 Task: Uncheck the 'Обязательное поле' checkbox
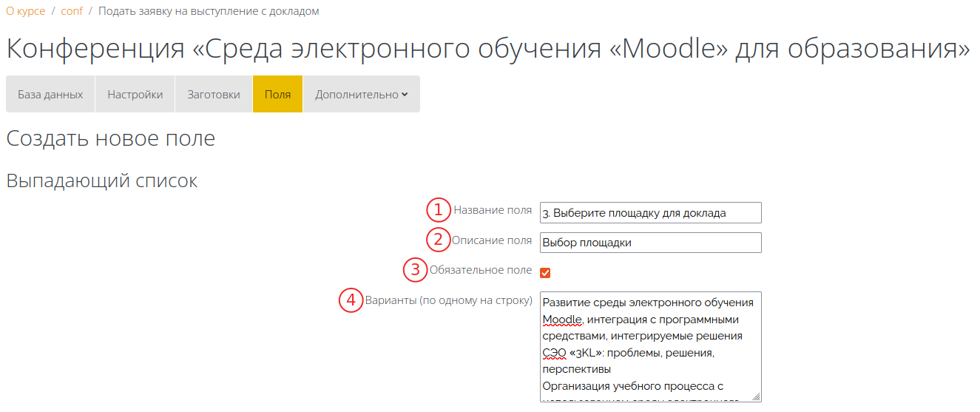pos(545,272)
